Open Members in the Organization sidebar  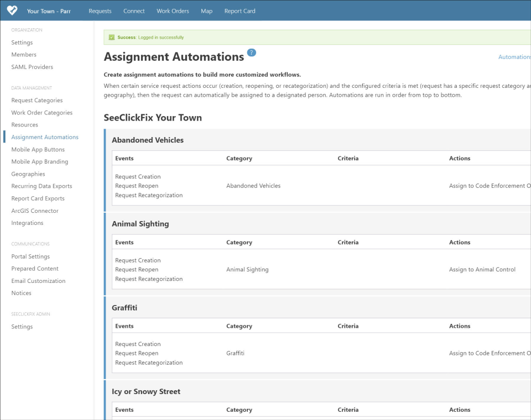point(24,54)
